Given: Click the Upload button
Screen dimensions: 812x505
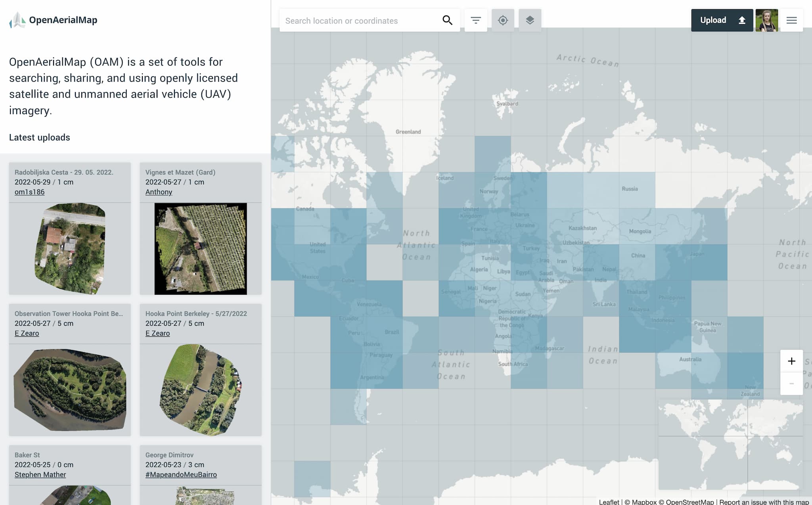Looking at the screenshot, I should [722, 20].
